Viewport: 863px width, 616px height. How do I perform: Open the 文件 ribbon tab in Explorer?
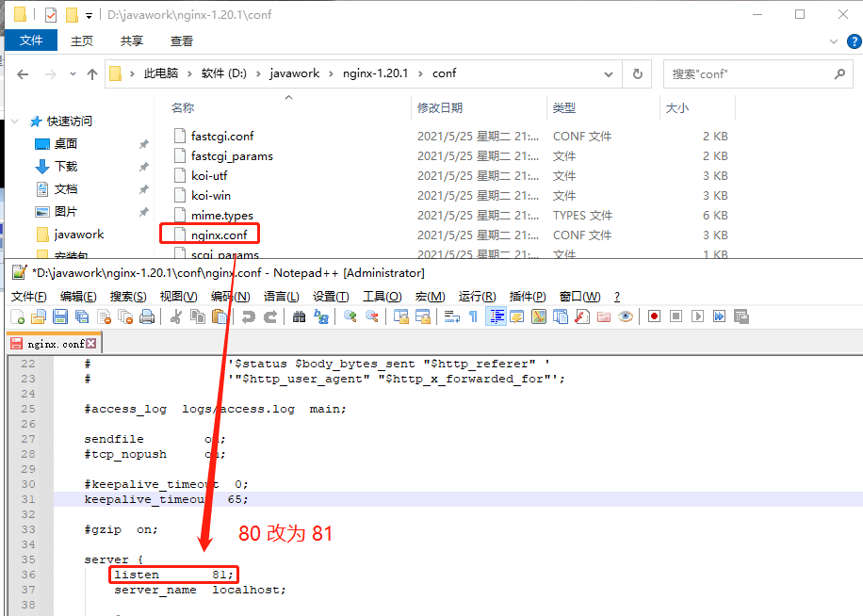tap(31, 41)
